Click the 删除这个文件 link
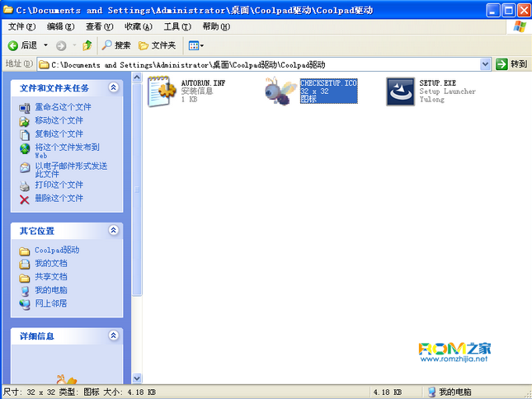This screenshot has height=399, width=532. click(x=59, y=198)
